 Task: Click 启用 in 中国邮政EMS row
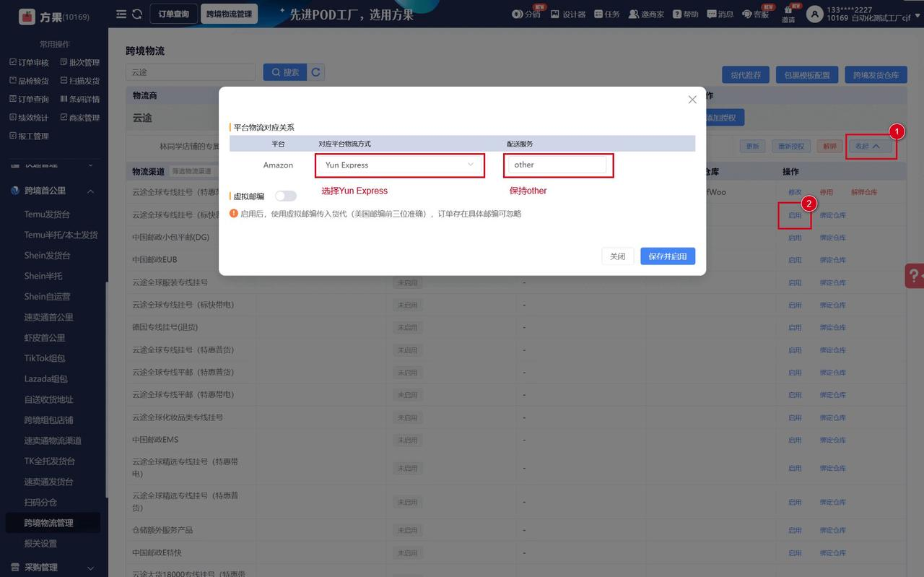[795, 440]
